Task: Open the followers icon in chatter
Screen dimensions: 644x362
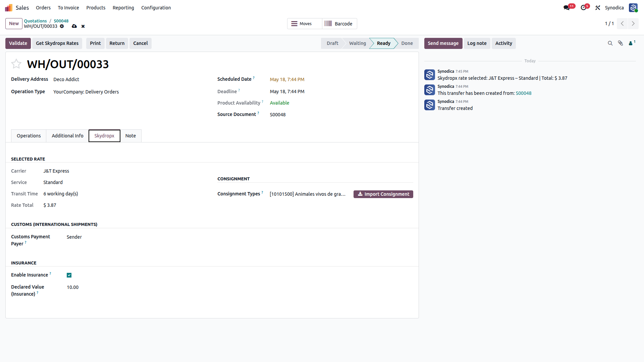Action: pos(632,43)
